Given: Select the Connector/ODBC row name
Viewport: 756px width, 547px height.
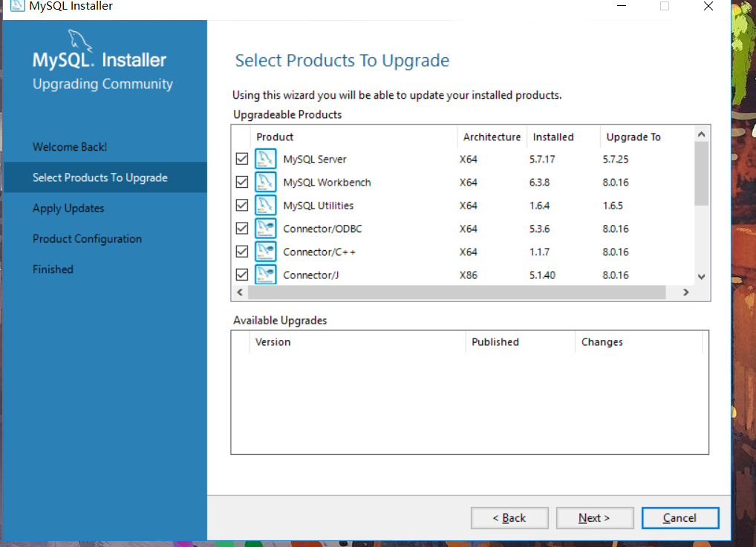Looking at the screenshot, I should (x=322, y=229).
